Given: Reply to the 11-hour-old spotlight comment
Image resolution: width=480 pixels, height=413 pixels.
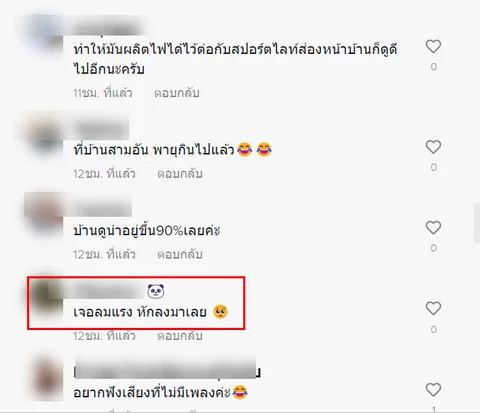Looking at the screenshot, I should pyautogui.click(x=177, y=93).
